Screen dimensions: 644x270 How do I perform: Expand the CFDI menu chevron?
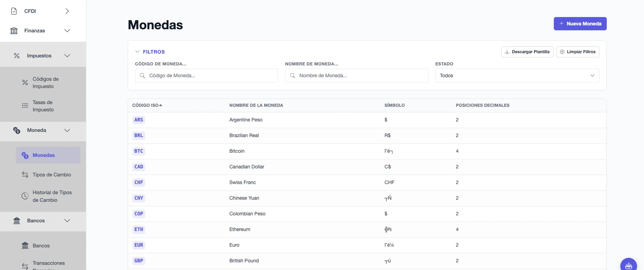(x=67, y=11)
